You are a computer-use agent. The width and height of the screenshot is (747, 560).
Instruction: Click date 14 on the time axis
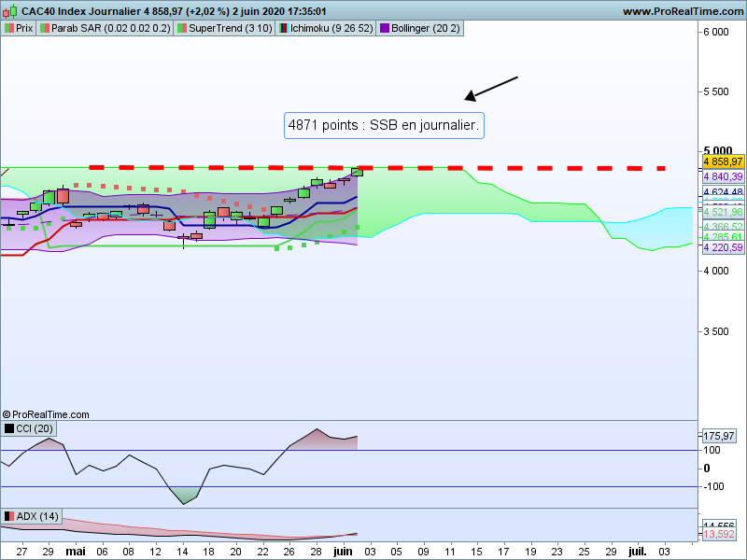(x=182, y=552)
